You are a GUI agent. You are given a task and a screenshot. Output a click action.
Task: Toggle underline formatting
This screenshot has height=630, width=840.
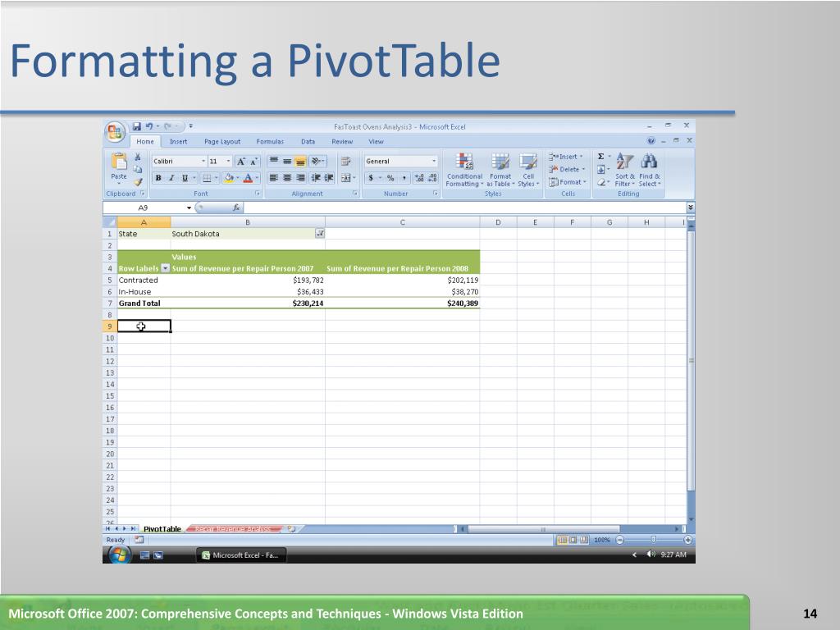(185, 178)
